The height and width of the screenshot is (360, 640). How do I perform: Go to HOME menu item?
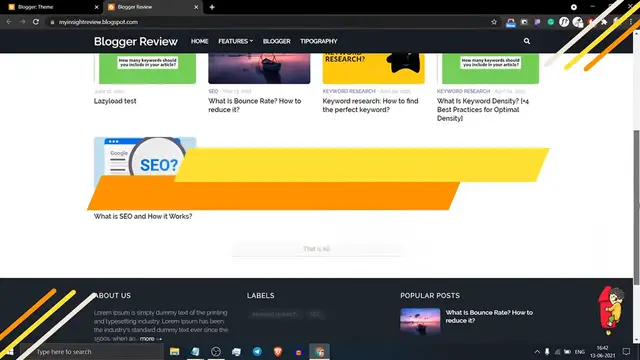pyautogui.click(x=200, y=41)
